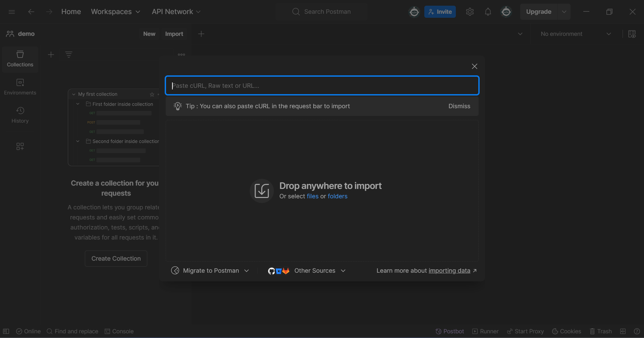
Task: Open Cookies manager in status bar
Action: point(567,331)
